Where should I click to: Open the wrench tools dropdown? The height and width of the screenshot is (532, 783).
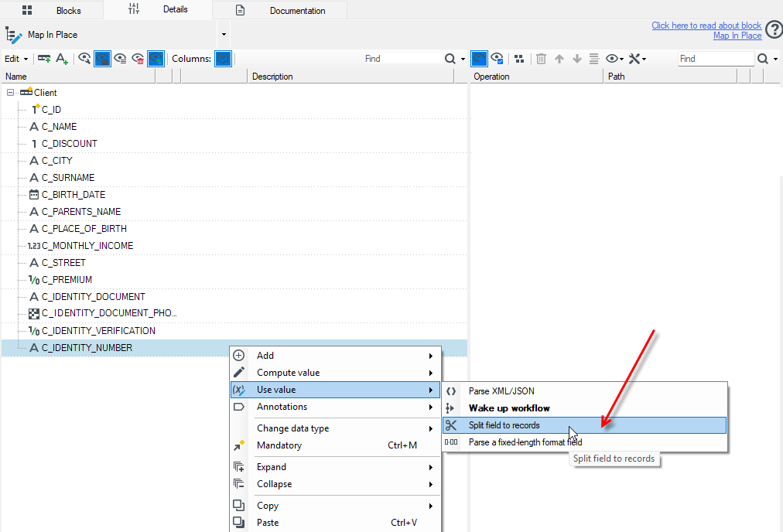638,59
